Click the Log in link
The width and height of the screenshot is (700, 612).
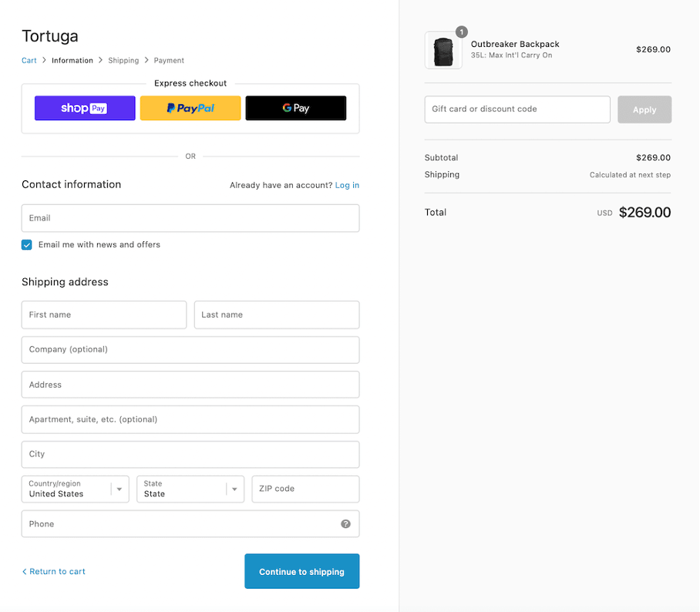[347, 185]
